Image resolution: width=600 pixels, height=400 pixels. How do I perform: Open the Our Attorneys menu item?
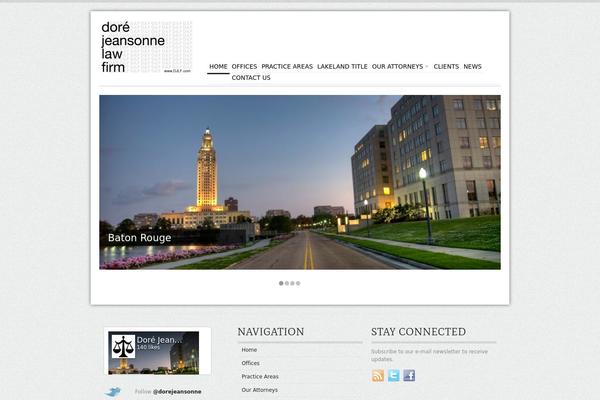click(397, 67)
